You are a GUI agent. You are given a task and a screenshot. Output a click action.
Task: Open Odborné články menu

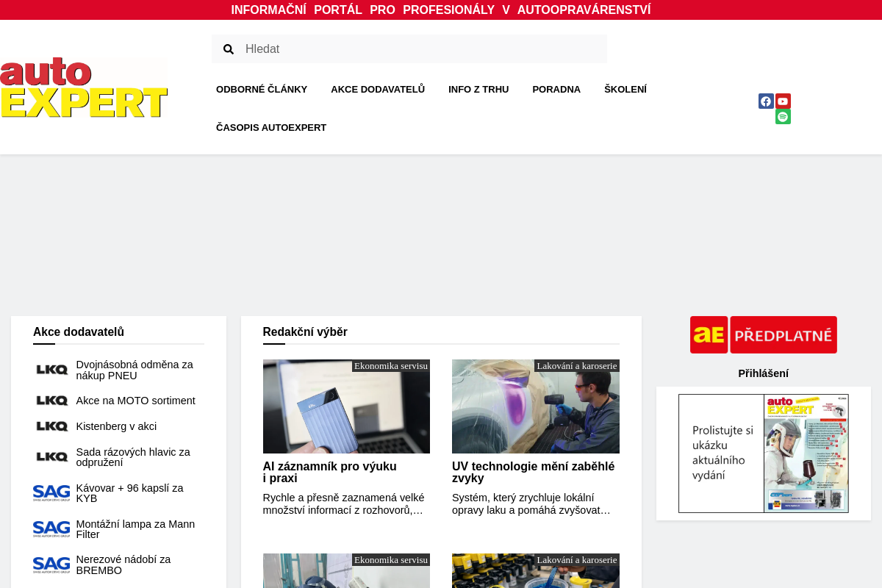(262, 90)
